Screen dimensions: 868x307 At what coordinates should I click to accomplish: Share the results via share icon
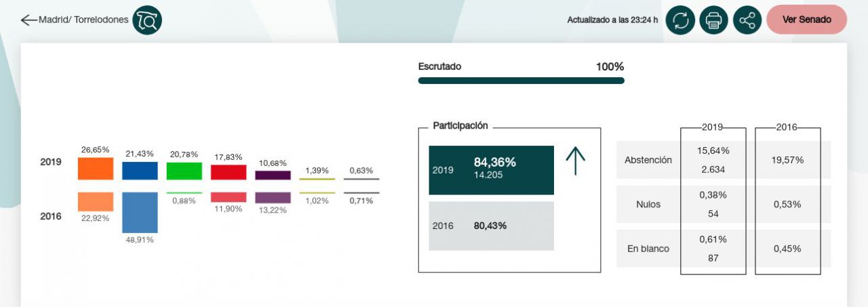[x=747, y=20]
